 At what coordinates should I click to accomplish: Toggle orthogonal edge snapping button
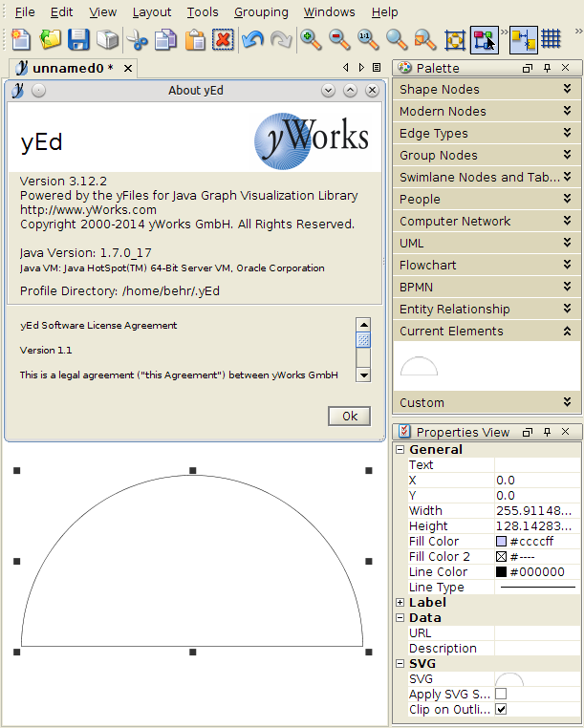click(524, 39)
